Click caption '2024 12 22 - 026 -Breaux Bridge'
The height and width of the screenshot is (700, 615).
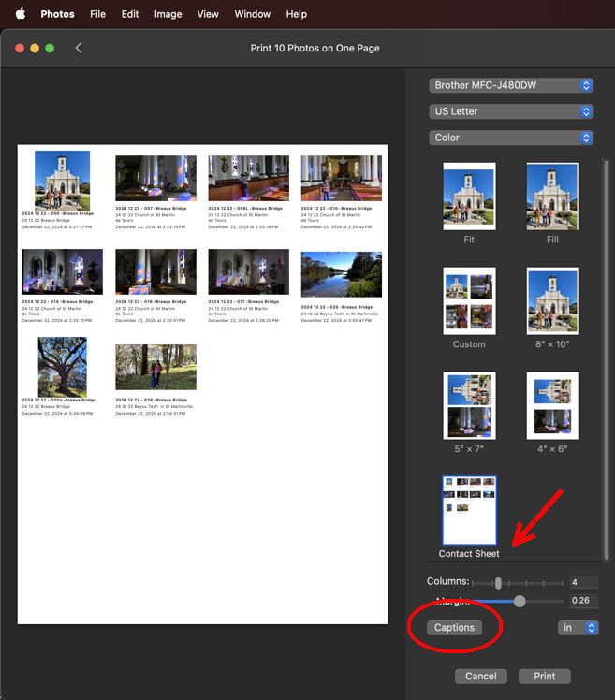coord(151,400)
